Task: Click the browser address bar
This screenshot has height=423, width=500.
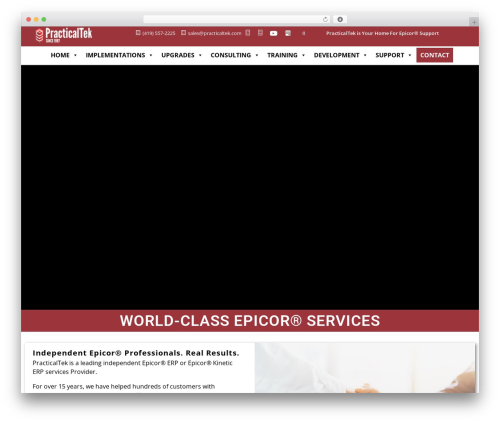Action: [237, 19]
